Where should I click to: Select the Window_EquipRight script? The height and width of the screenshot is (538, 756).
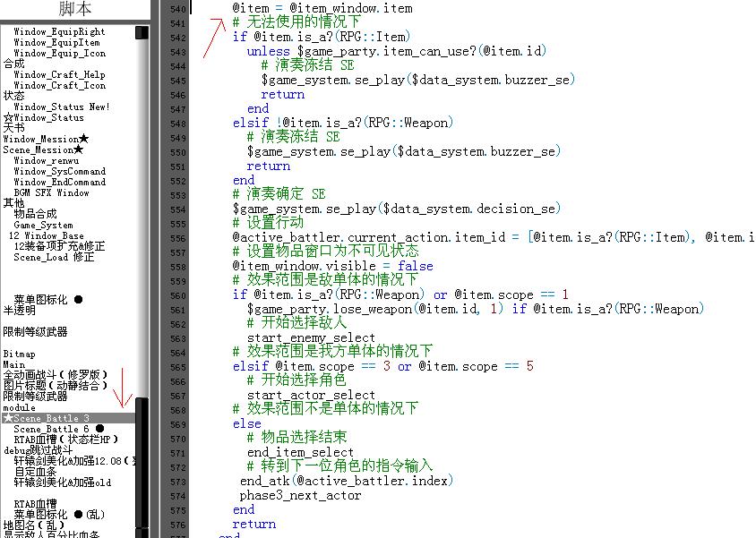point(59,32)
